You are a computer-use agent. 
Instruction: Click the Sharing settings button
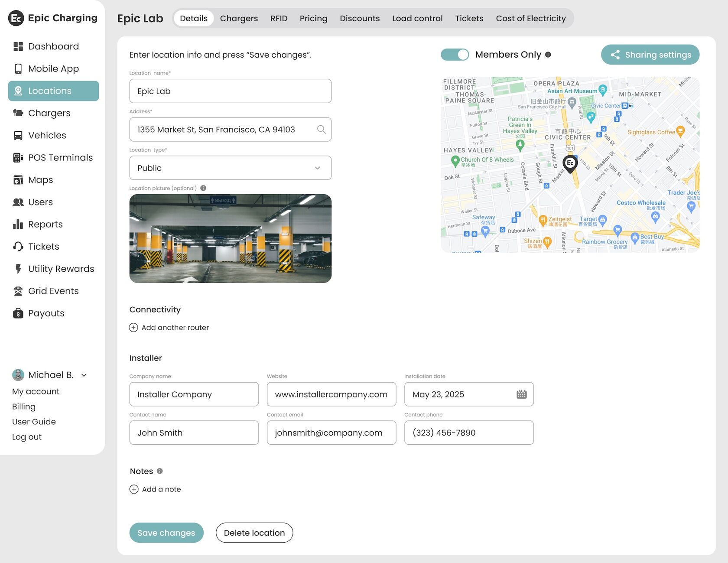click(x=650, y=55)
